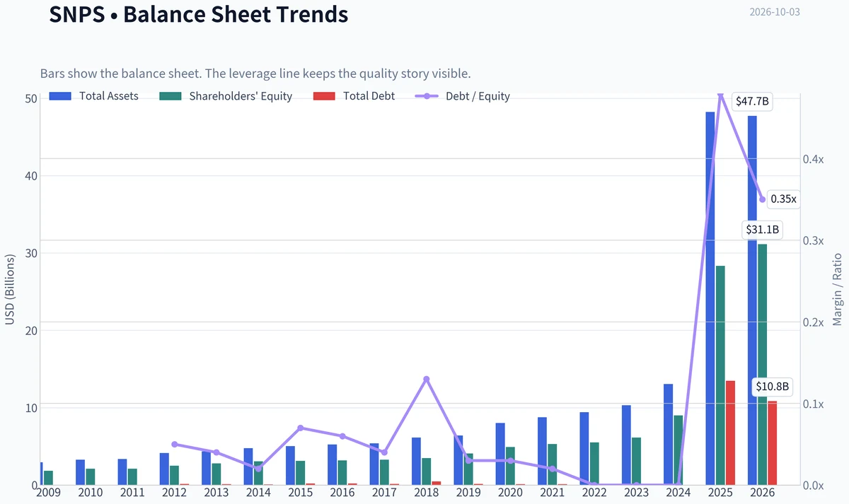Viewport: 849px width, 504px height.
Task: Click the 2026 Total Debt bar
Action: pyautogui.click(x=773, y=443)
